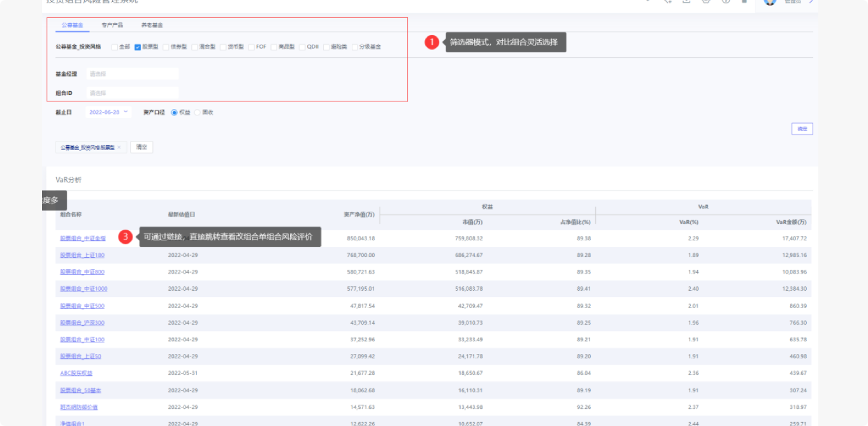Screen dimensions: 868x426
Task: Expand the 基金经理 select dropdown
Action: point(133,74)
